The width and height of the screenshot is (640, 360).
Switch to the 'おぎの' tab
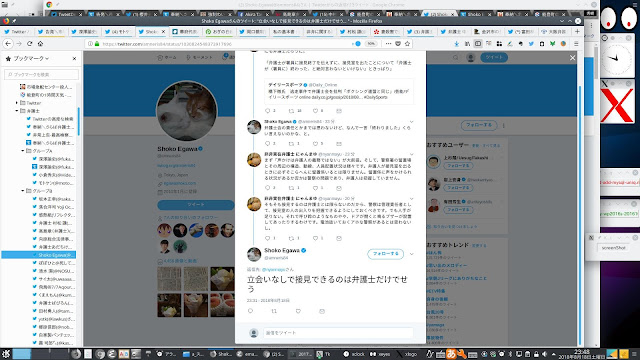coord(219,31)
